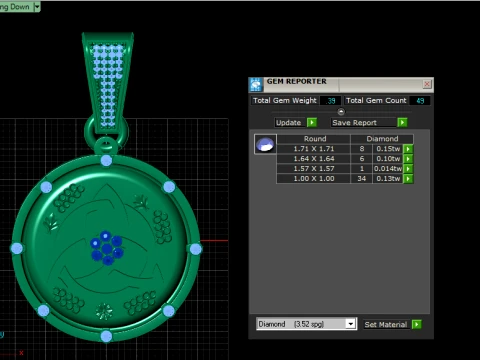Click the 0.10tw weight cell
The image size is (480, 360).
388,159
